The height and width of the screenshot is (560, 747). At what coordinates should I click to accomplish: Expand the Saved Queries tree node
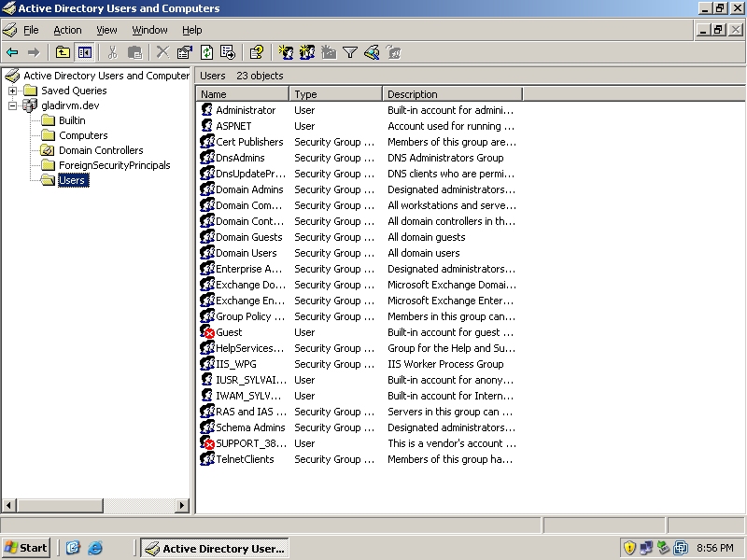(x=13, y=91)
